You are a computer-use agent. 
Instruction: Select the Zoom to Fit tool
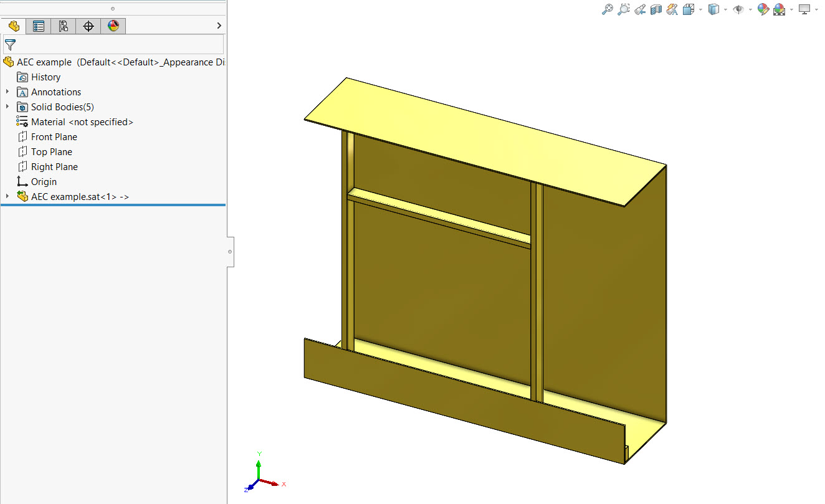point(608,9)
